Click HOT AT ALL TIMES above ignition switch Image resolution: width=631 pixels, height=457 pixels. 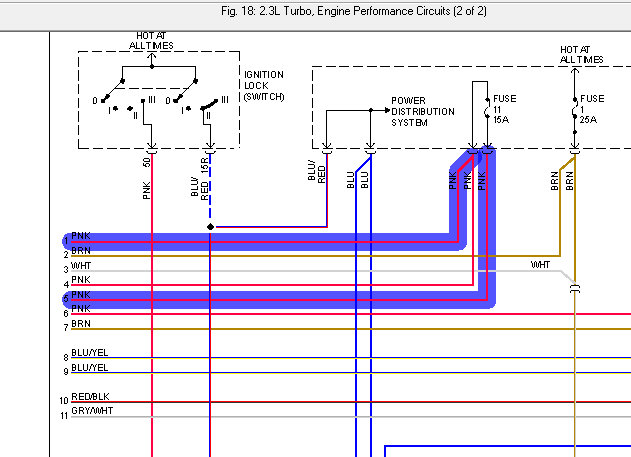tap(151, 40)
